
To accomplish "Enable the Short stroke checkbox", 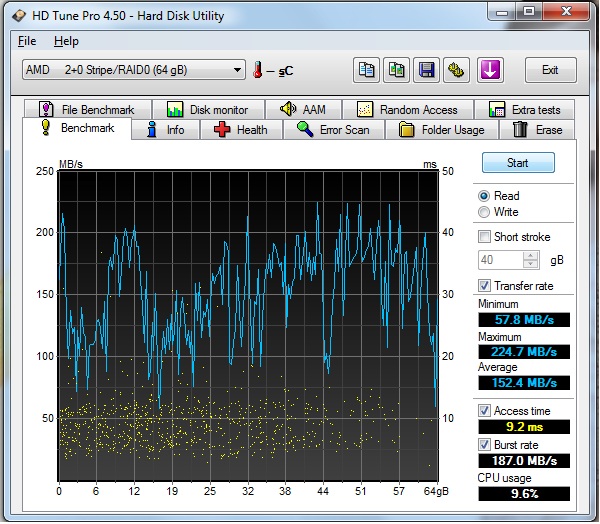I will [485, 237].
